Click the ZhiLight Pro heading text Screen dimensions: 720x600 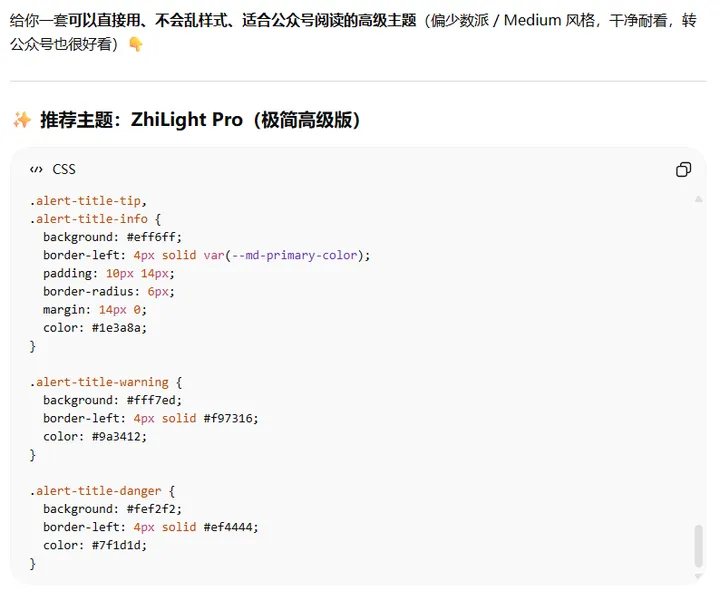coord(200,120)
